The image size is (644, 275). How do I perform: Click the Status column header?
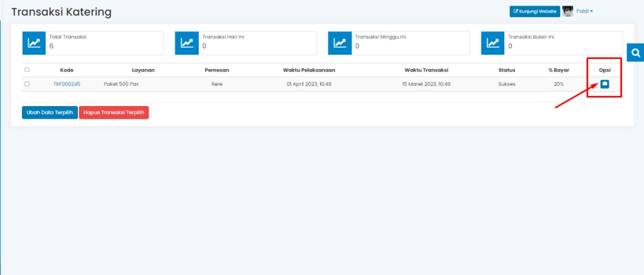[x=507, y=70]
